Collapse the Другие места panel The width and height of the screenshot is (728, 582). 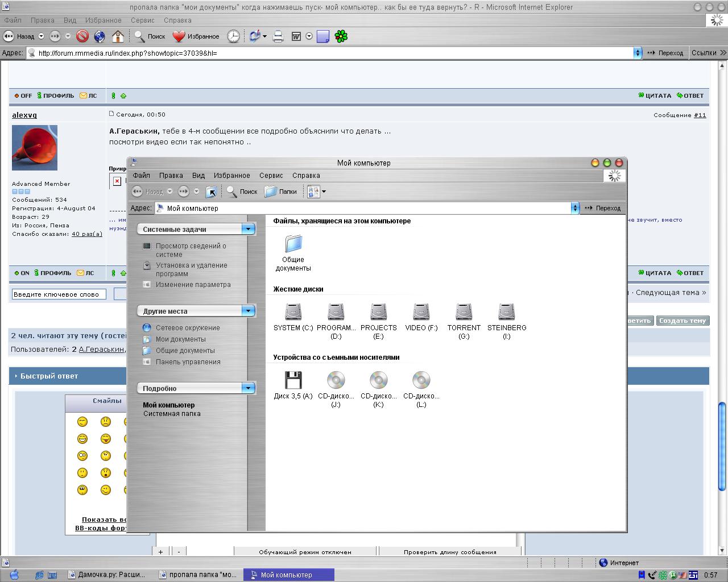[x=248, y=311]
